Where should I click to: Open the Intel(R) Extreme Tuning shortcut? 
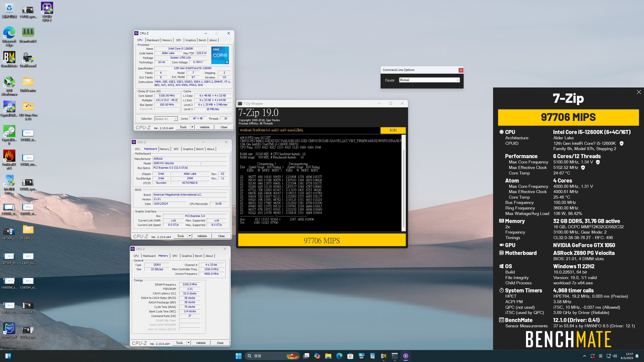pos(9,185)
